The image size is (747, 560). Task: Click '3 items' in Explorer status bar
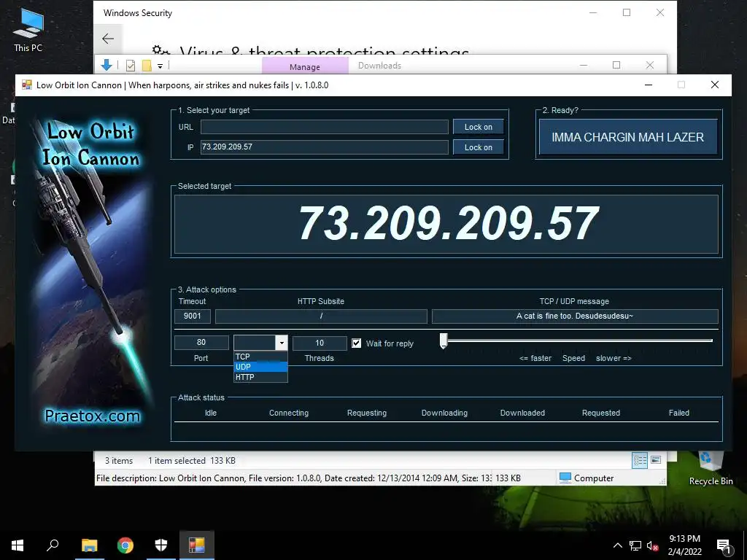[119, 461]
